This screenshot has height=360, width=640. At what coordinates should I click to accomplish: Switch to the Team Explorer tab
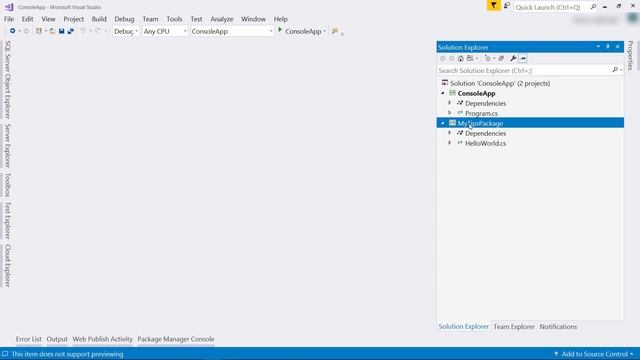tap(514, 327)
